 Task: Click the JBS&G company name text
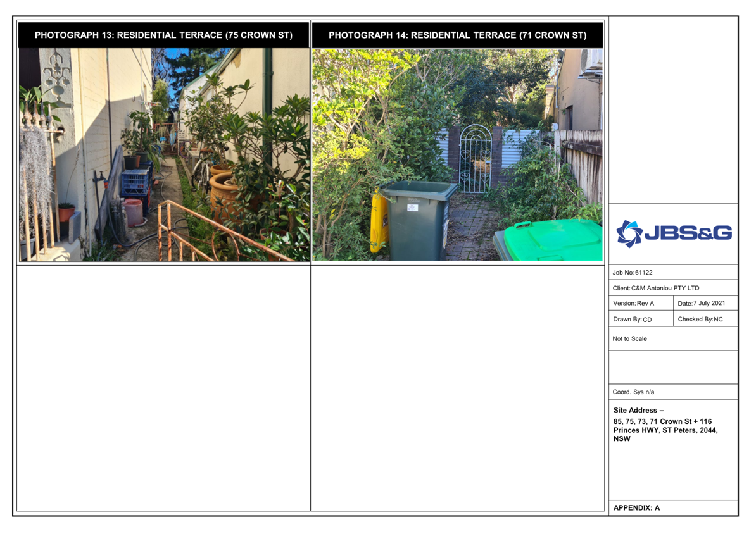687,233
